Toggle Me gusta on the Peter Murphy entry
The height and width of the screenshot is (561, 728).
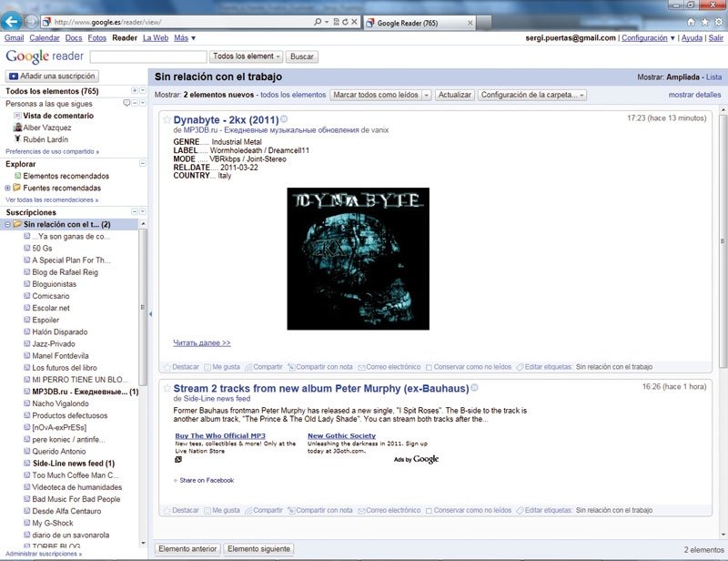coord(222,510)
